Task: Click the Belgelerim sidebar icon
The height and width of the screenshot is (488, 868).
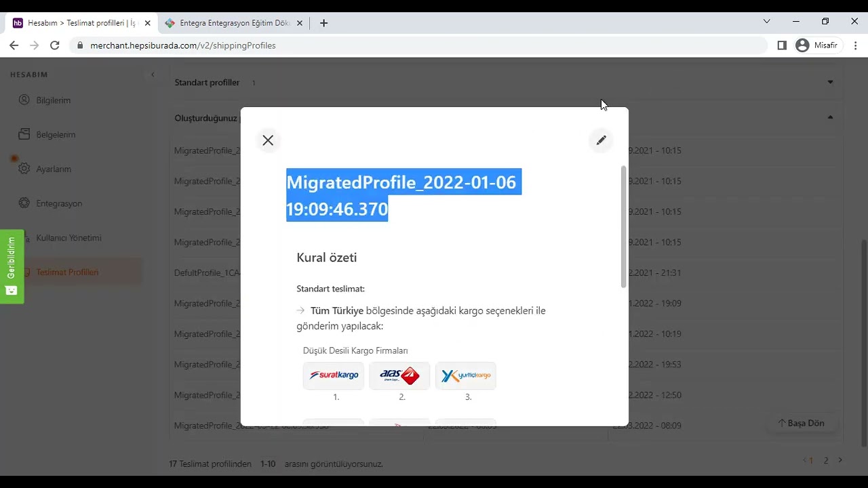Action: [x=24, y=134]
